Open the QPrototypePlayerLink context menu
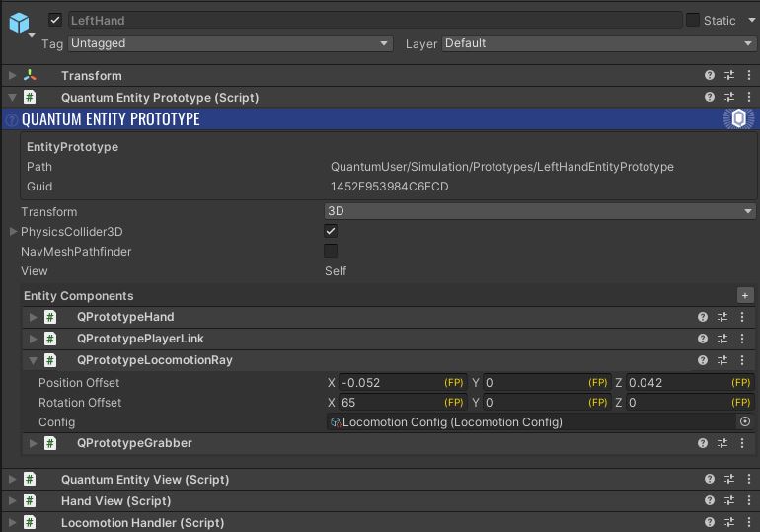Screen dimensions: 760x532 tap(742, 339)
